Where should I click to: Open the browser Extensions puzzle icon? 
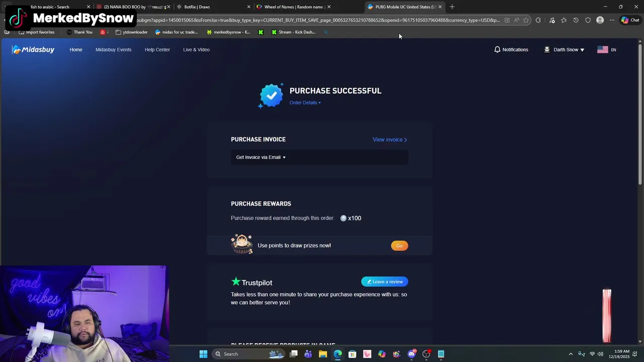click(538, 20)
